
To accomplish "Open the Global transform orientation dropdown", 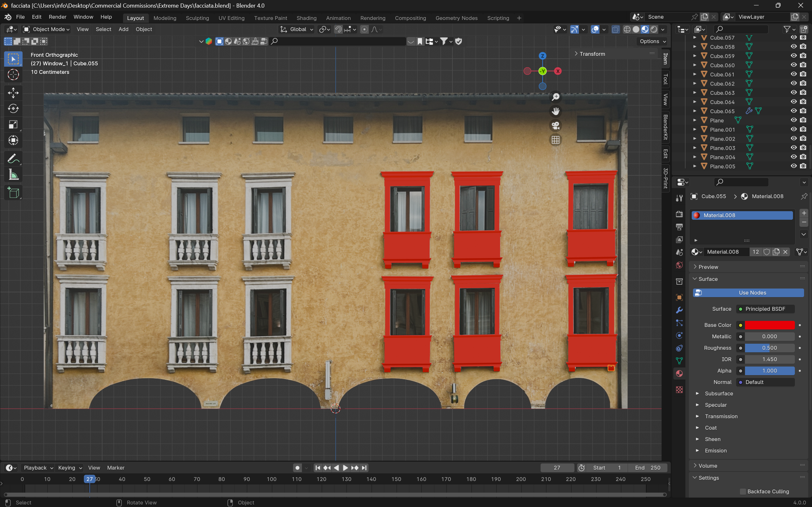I will point(297,29).
